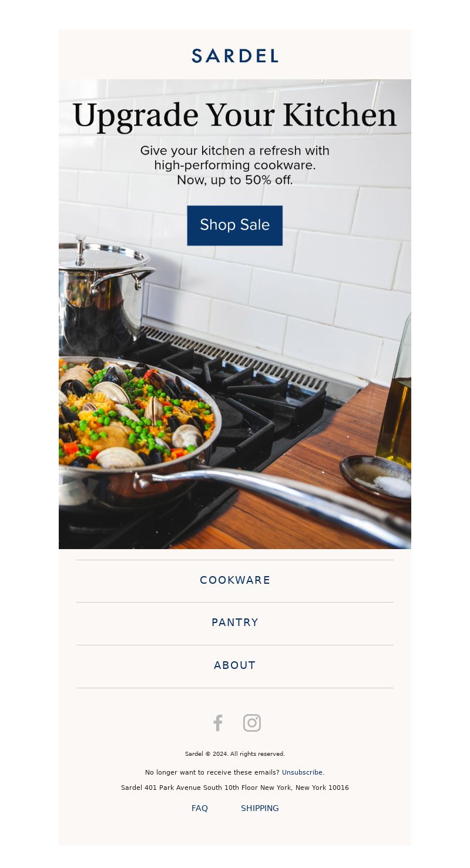Open Sardel's Facebook page icon

click(218, 723)
